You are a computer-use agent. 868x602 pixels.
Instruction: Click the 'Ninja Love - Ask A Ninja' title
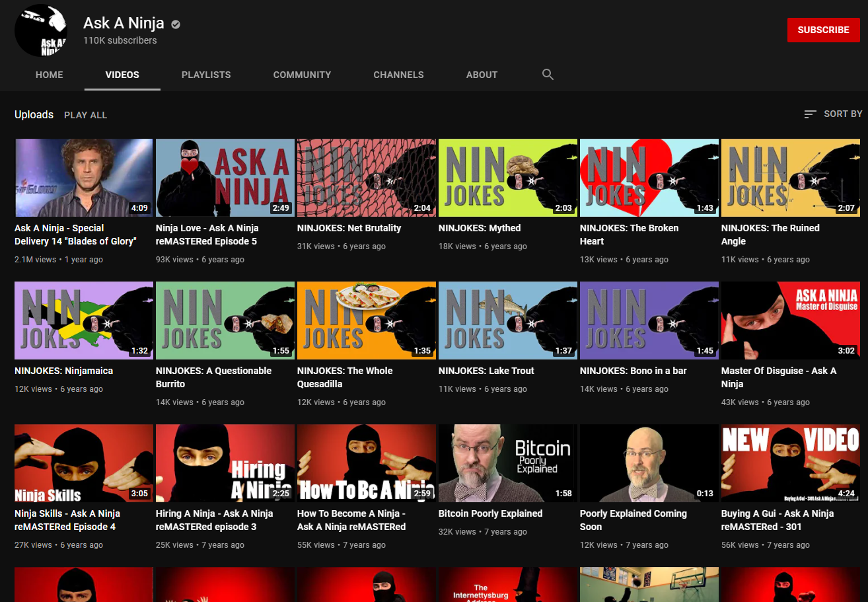pyautogui.click(x=207, y=235)
